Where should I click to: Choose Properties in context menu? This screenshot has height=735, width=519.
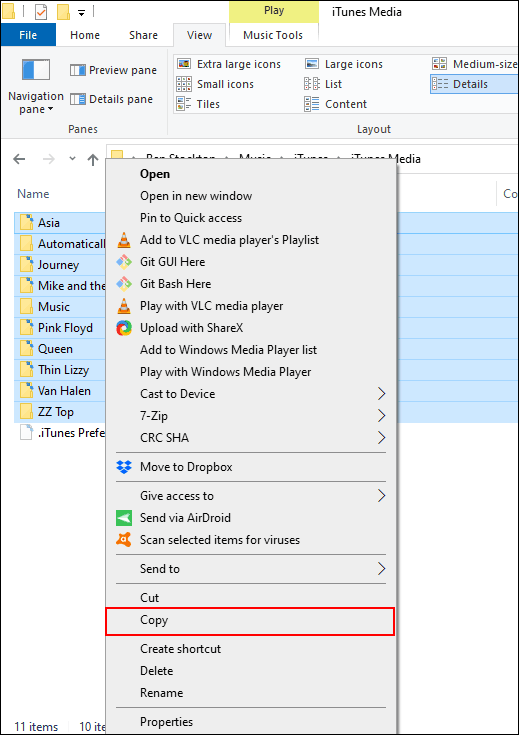(x=251, y=722)
